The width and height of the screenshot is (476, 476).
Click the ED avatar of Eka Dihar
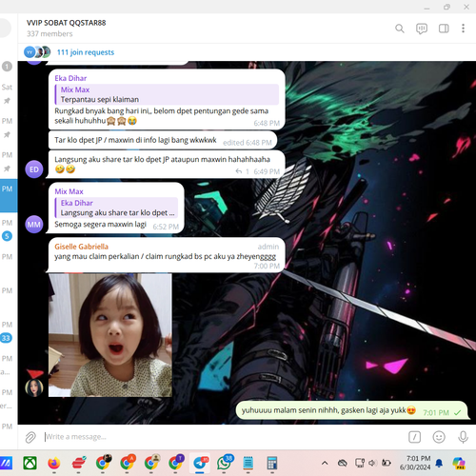pos(34,169)
